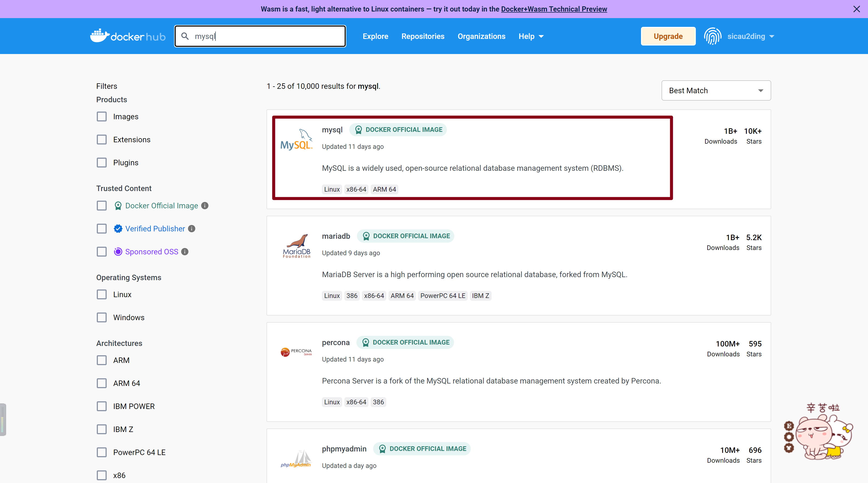868x483 pixels.
Task: Click the Docker Official Image filter badge icon
Action: (118, 206)
